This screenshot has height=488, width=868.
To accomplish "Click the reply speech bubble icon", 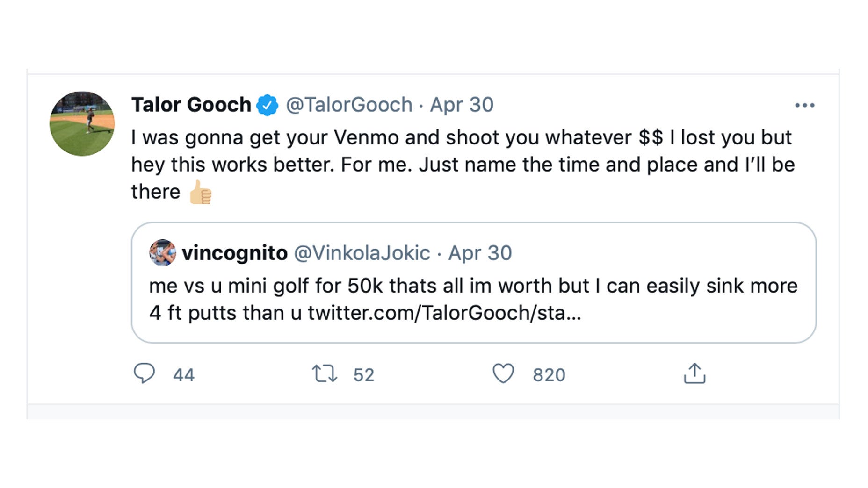I will [144, 373].
